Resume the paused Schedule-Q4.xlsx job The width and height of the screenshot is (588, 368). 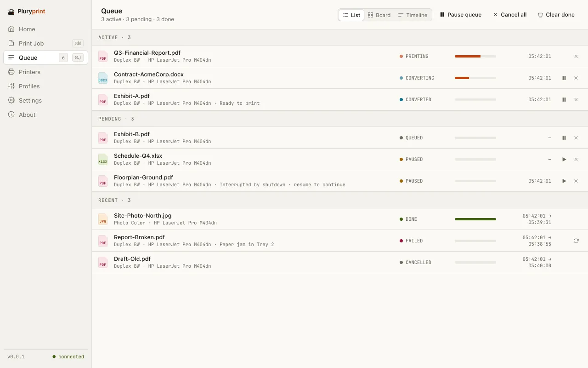[x=564, y=159]
